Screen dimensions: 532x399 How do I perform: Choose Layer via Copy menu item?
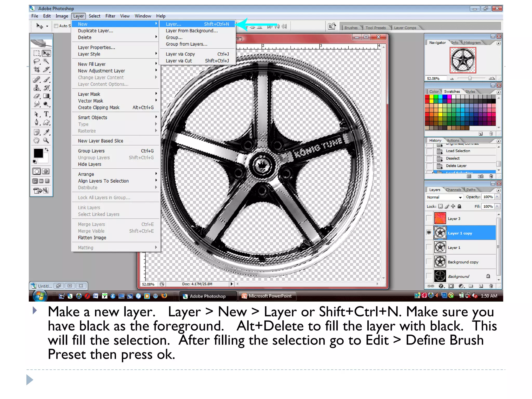[197, 54]
